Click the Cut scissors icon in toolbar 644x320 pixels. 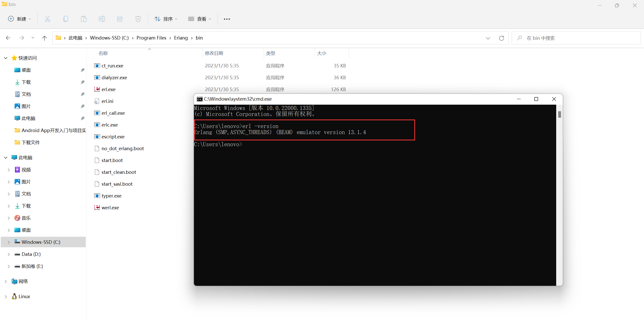pyautogui.click(x=48, y=19)
